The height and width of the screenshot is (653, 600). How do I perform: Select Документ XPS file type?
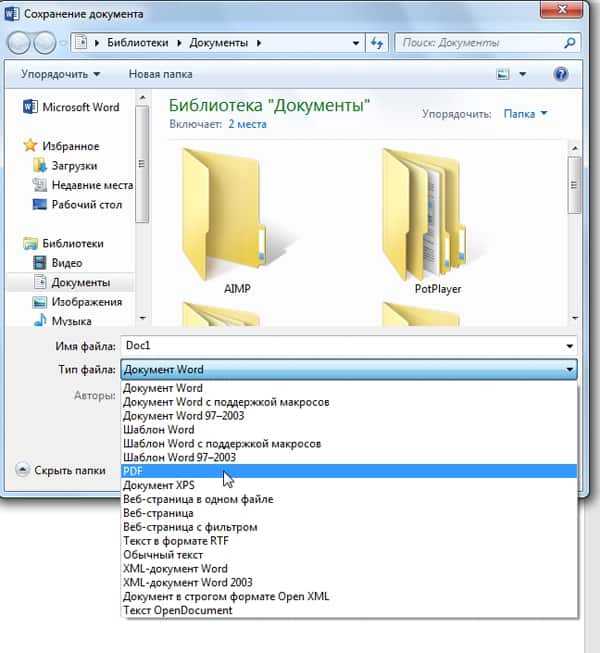pyautogui.click(x=349, y=486)
